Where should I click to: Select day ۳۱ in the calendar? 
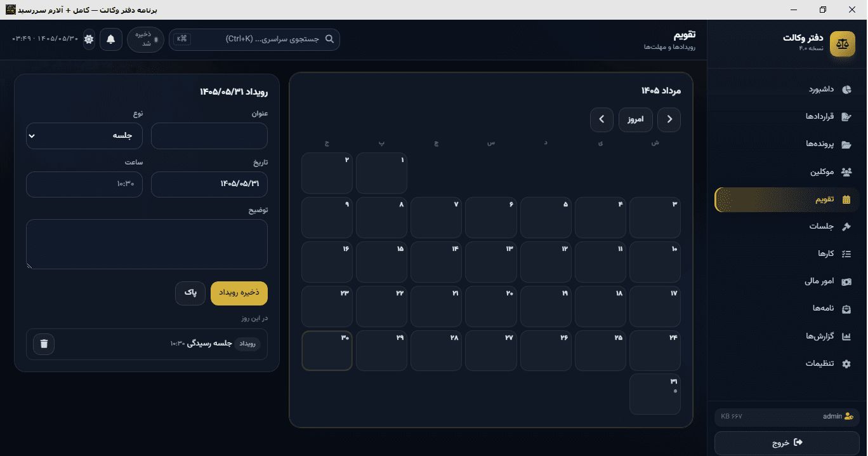[x=655, y=394]
